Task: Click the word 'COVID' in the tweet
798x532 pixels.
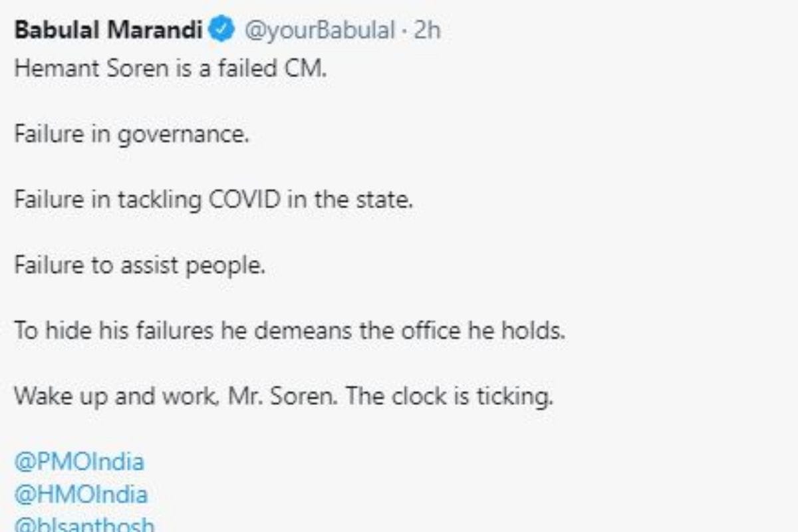Action: (x=245, y=200)
